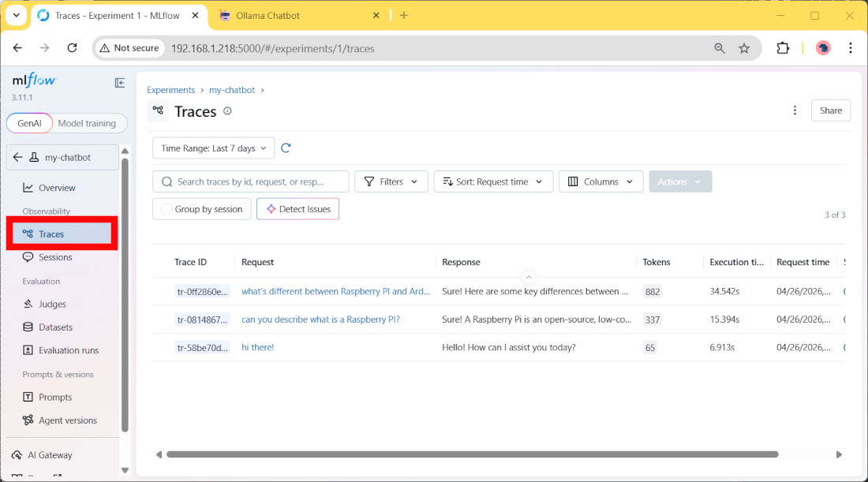
Task: Click the info icon beside Traces title
Action: pos(228,111)
